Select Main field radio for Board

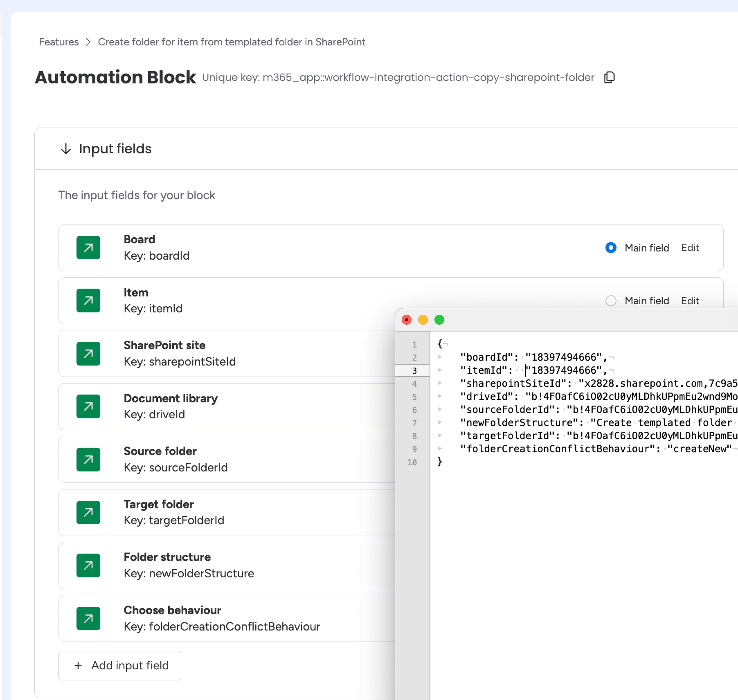(x=611, y=248)
